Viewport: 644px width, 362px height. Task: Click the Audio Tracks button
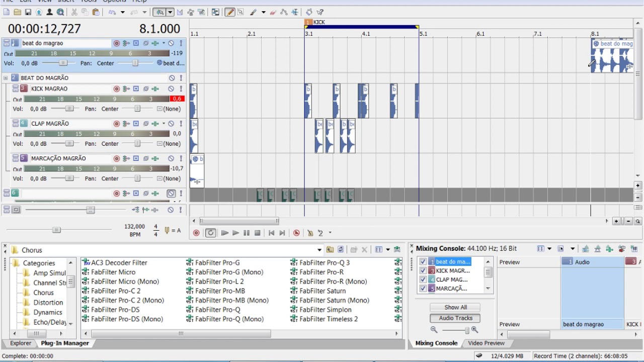click(455, 318)
